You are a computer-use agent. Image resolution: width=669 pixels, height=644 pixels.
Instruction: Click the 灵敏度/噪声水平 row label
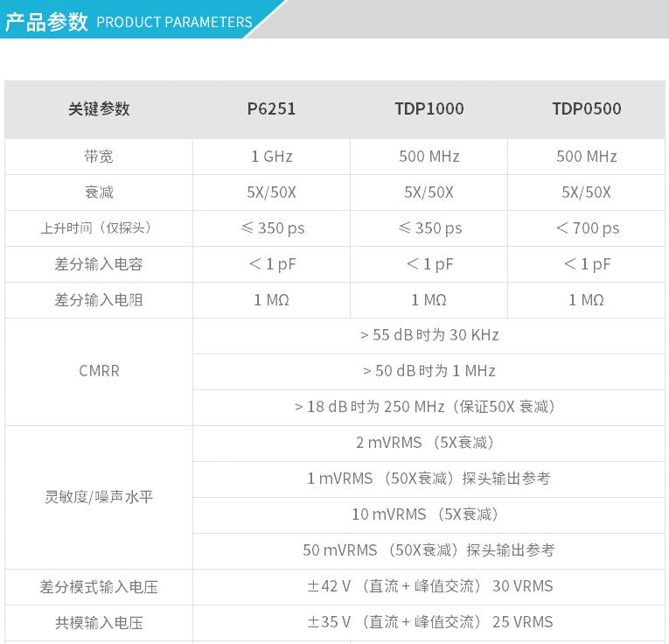pos(99,497)
